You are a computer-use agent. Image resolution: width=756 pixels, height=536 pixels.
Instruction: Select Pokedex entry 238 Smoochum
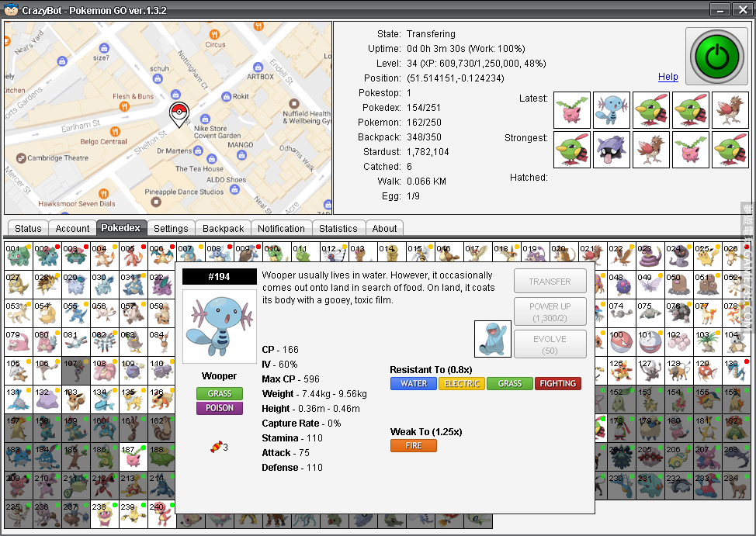105,514
